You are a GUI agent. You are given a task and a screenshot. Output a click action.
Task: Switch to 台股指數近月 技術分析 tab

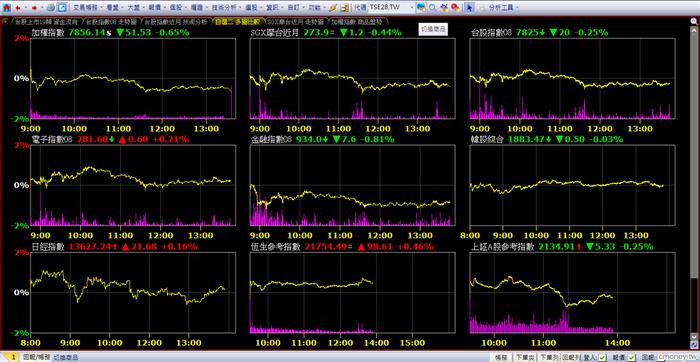tap(175, 21)
